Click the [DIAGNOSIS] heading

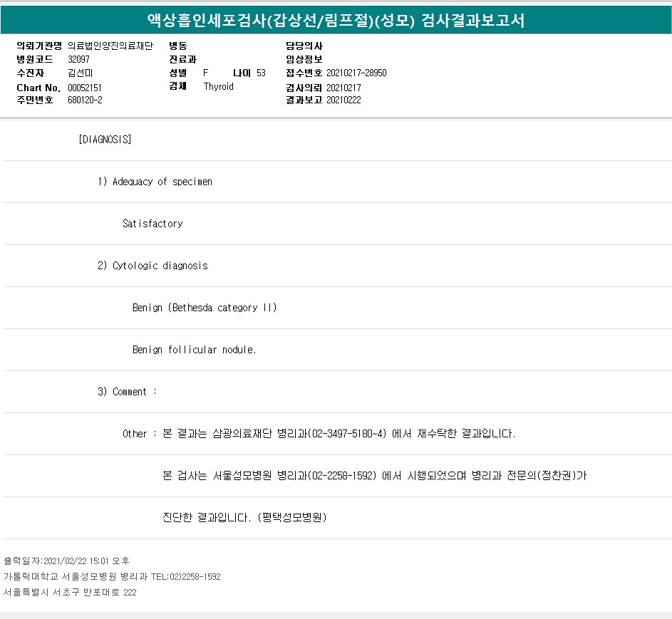tap(105, 140)
